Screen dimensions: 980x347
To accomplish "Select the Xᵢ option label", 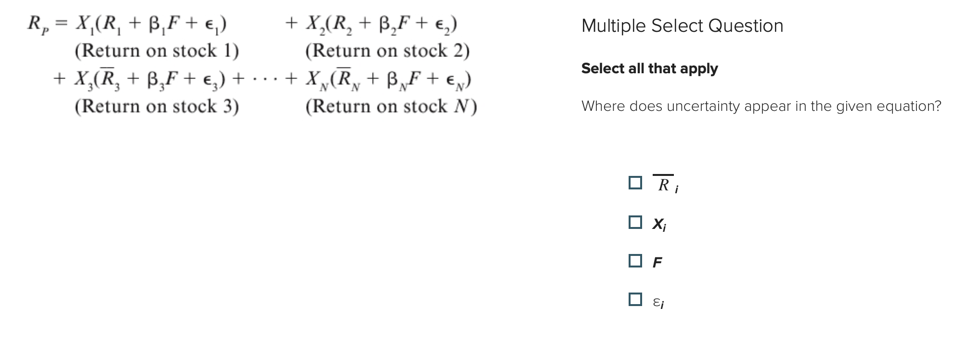I will coord(659,223).
